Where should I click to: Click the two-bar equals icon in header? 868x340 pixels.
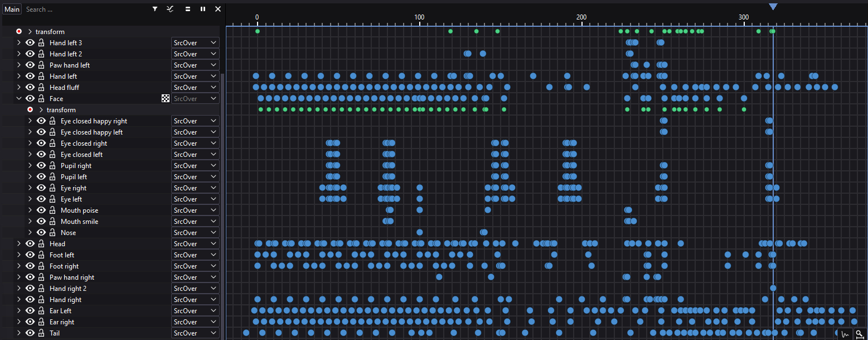pos(188,9)
